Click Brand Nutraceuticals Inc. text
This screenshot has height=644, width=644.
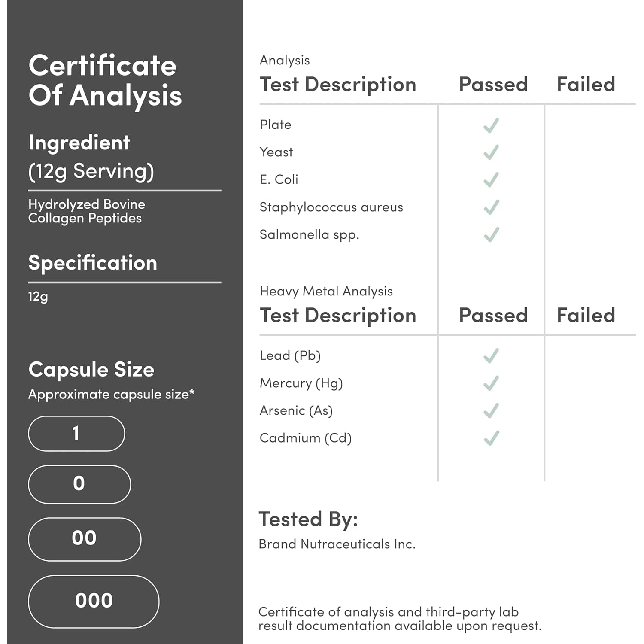[337, 544]
